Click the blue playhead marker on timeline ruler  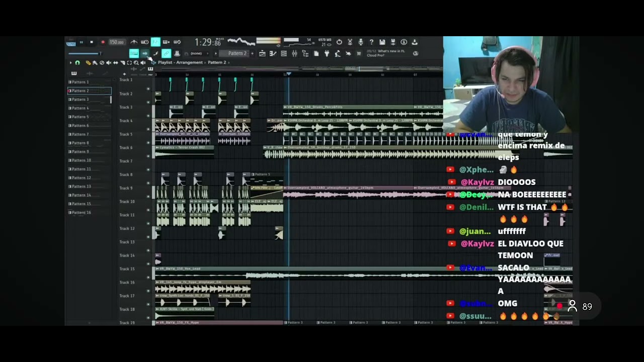[x=288, y=74]
